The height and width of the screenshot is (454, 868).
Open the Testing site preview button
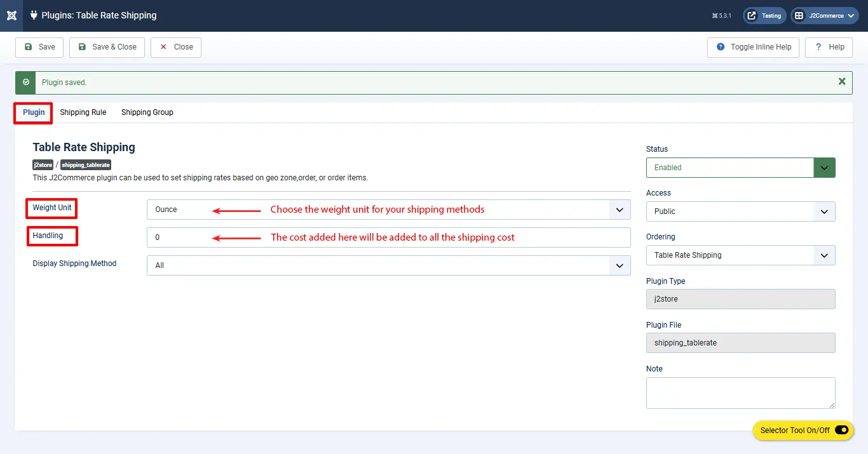coord(764,16)
